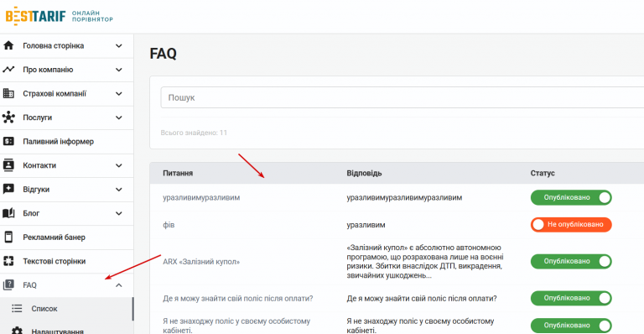The height and width of the screenshot is (334, 644).
Task: Open question Де я можу знайти свій поліс
Action: click(238, 298)
